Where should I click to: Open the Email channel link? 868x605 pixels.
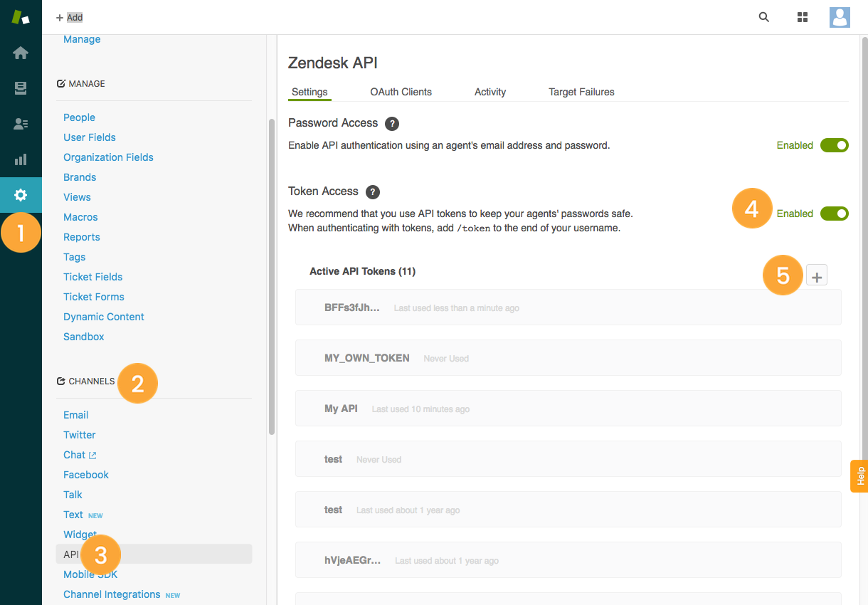(76, 415)
